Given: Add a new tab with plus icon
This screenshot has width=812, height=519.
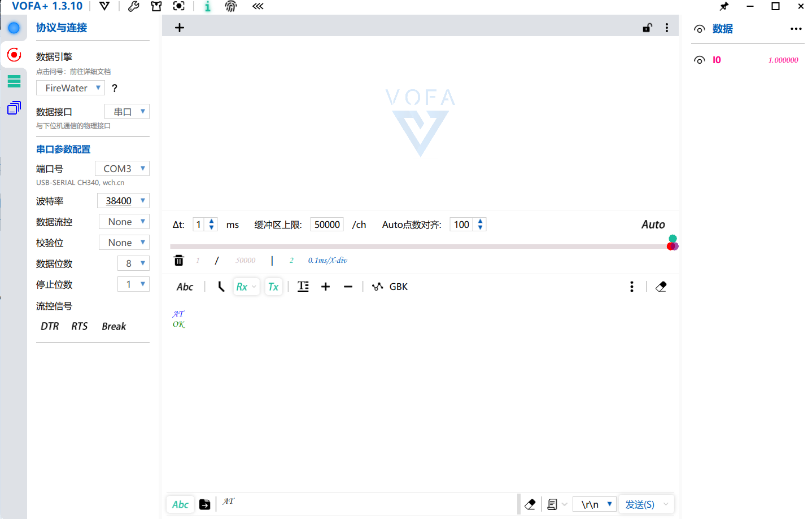Looking at the screenshot, I should [180, 28].
